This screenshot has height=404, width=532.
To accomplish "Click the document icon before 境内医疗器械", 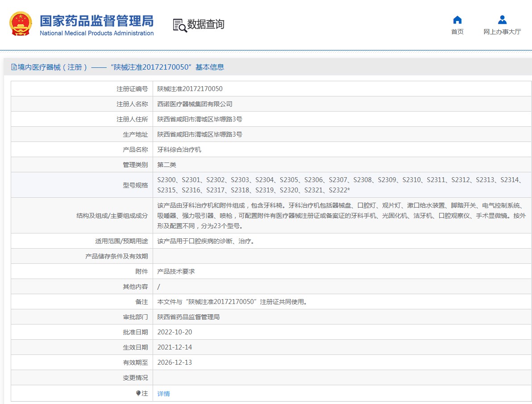I will 14,67.
